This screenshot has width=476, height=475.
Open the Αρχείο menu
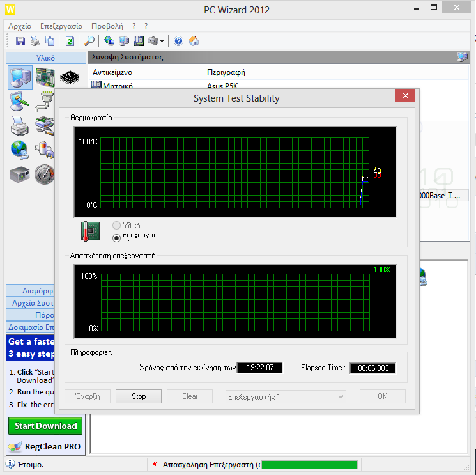20,26
